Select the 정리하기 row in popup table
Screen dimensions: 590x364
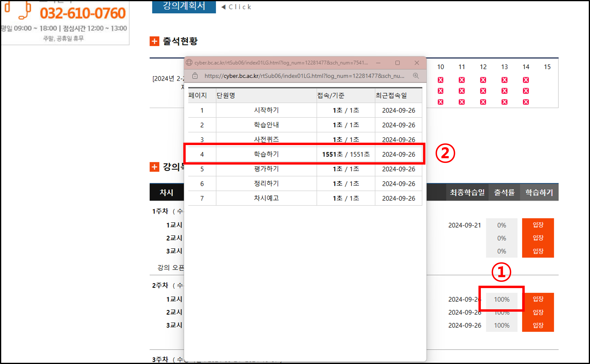pos(305,184)
